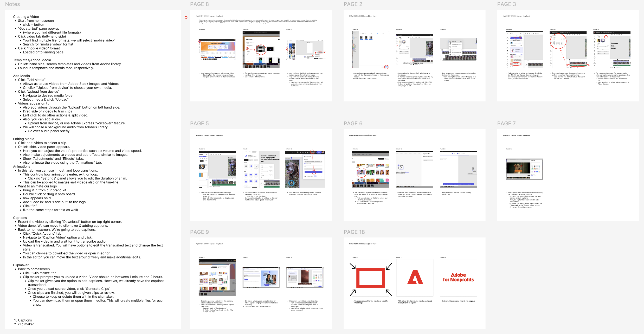Select the Notes frame title
This screenshot has width=644, height=334.
(x=13, y=4)
